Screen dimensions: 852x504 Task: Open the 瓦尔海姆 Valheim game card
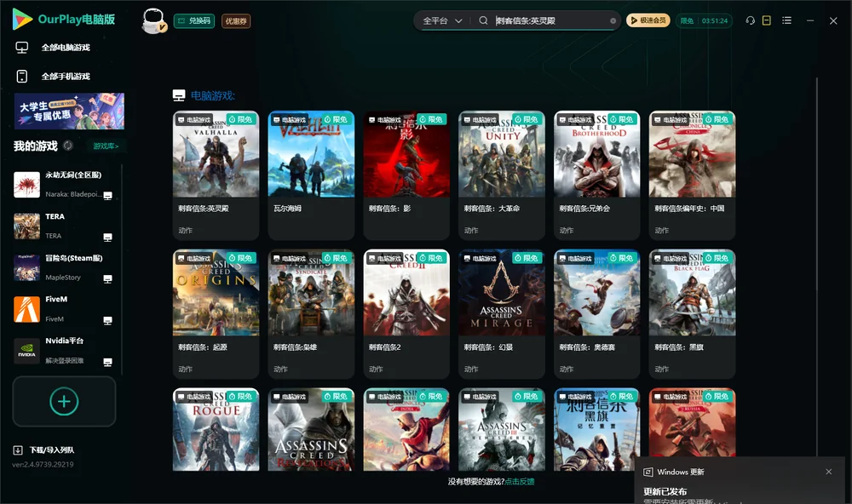click(311, 175)
